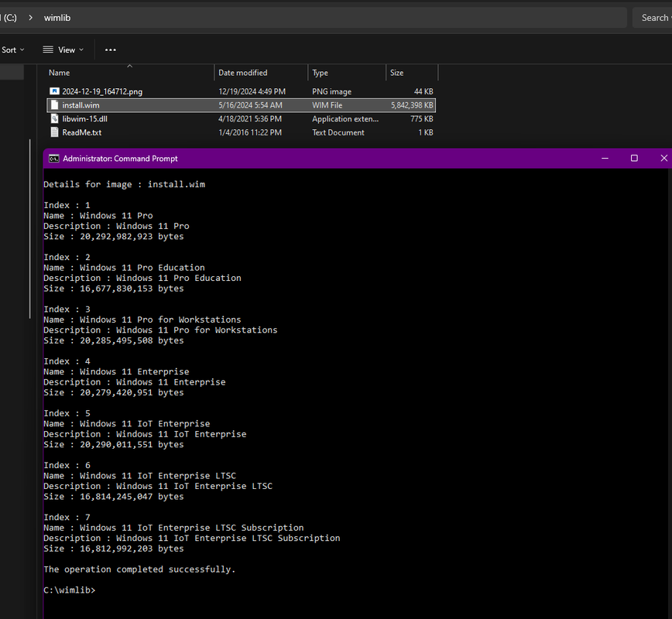Sort files by Size column header
The width and height of the screenshot is (672, 619).
(396, 73)
